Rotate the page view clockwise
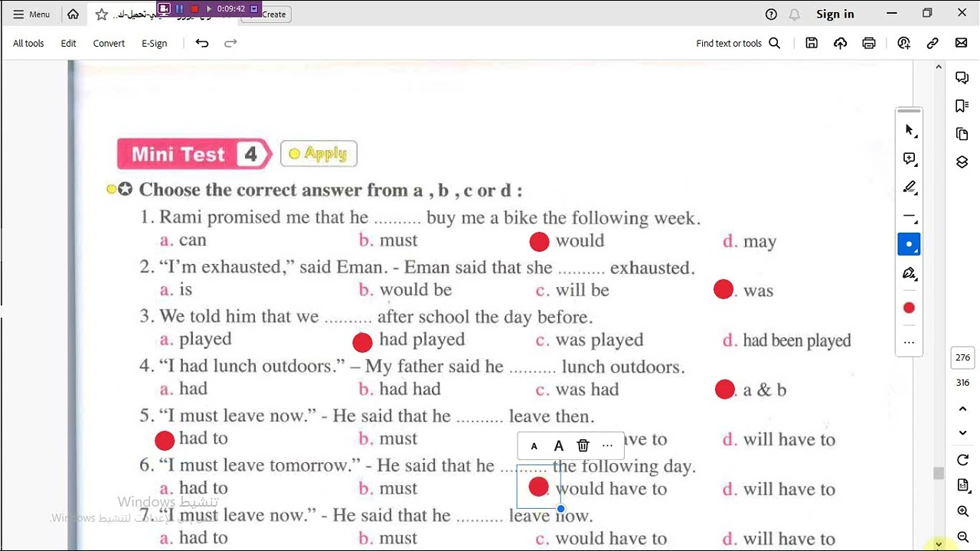The width and height of the screenshot is (980, 551). [x=962, y=460]
